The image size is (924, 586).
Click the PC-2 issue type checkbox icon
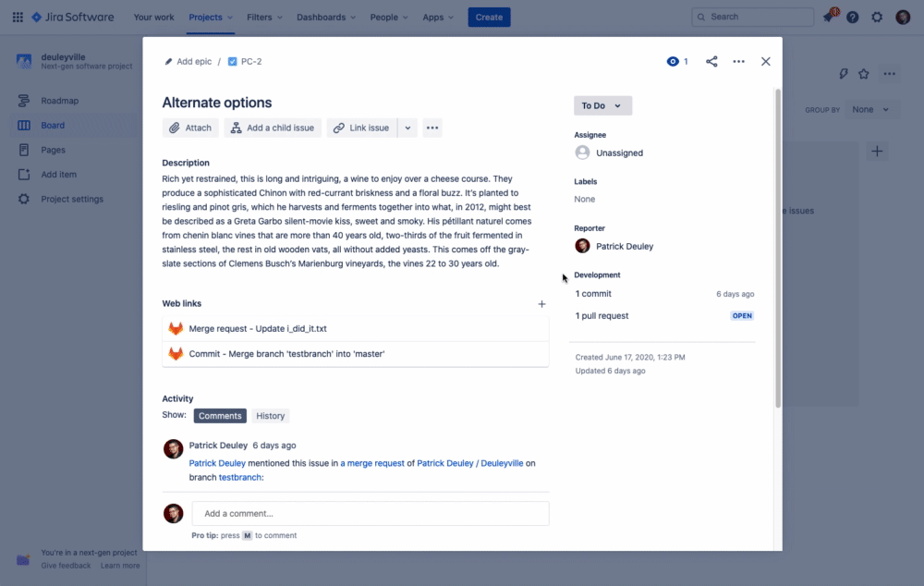point(232,61)
